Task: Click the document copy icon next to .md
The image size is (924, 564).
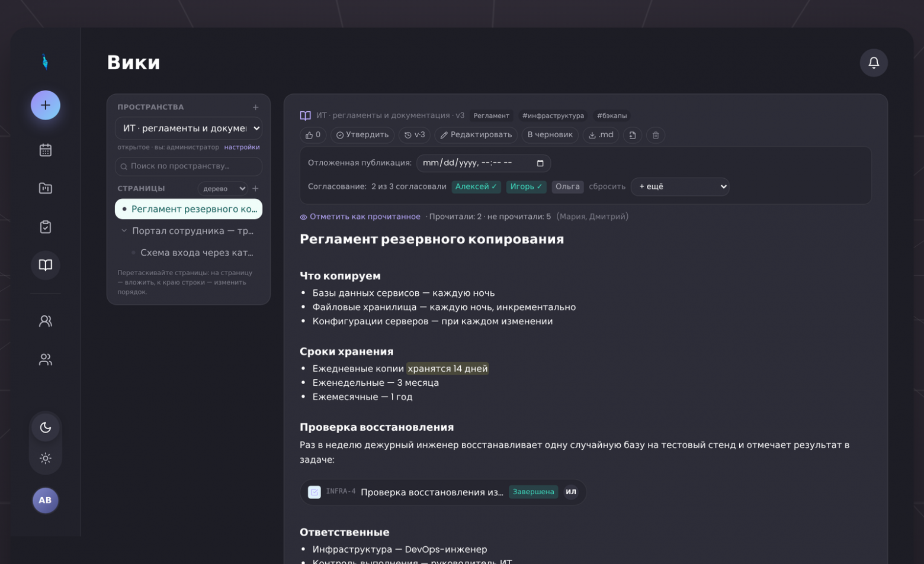Action: (x=633, y=135)
